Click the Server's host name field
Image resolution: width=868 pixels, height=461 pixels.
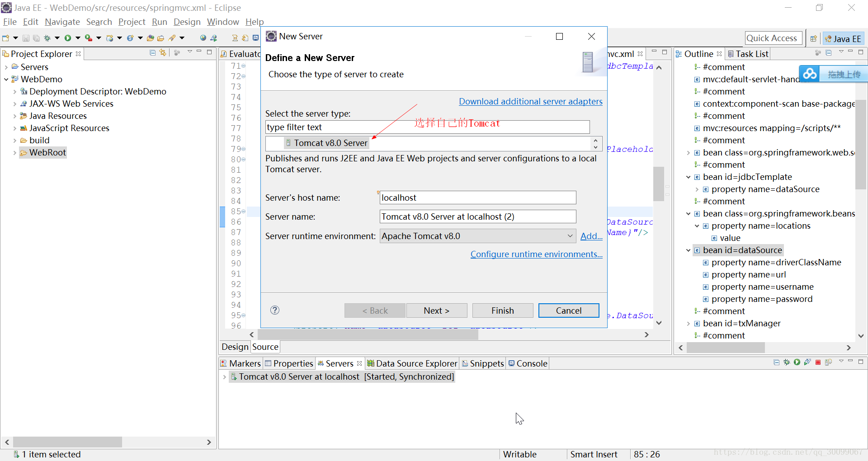coord(478,198)
